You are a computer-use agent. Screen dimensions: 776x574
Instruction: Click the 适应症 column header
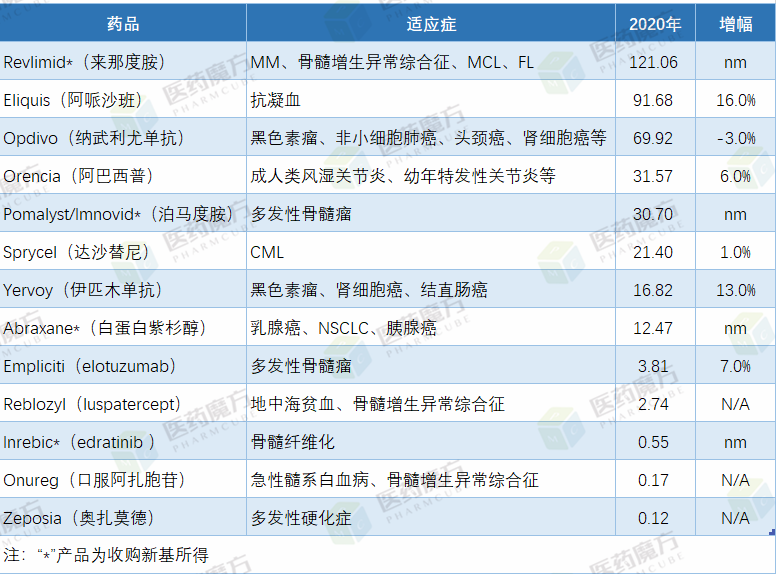pos(431,23)
